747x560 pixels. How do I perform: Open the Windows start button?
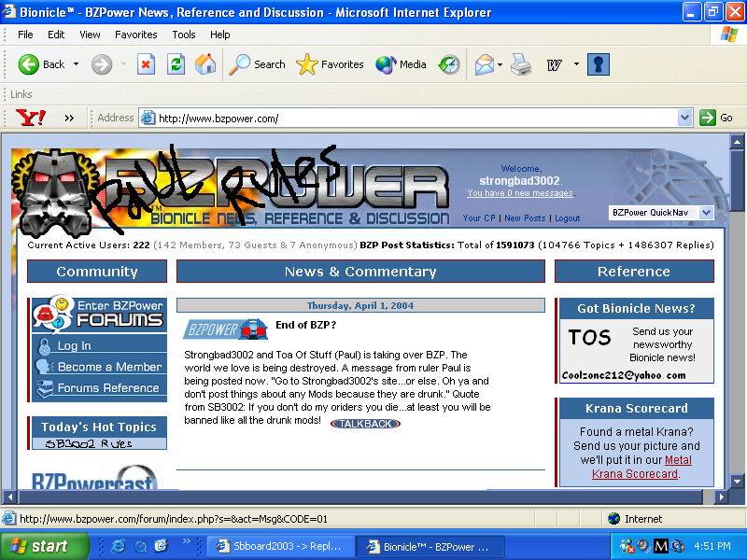pyautogui.click(x=44, y=546)
